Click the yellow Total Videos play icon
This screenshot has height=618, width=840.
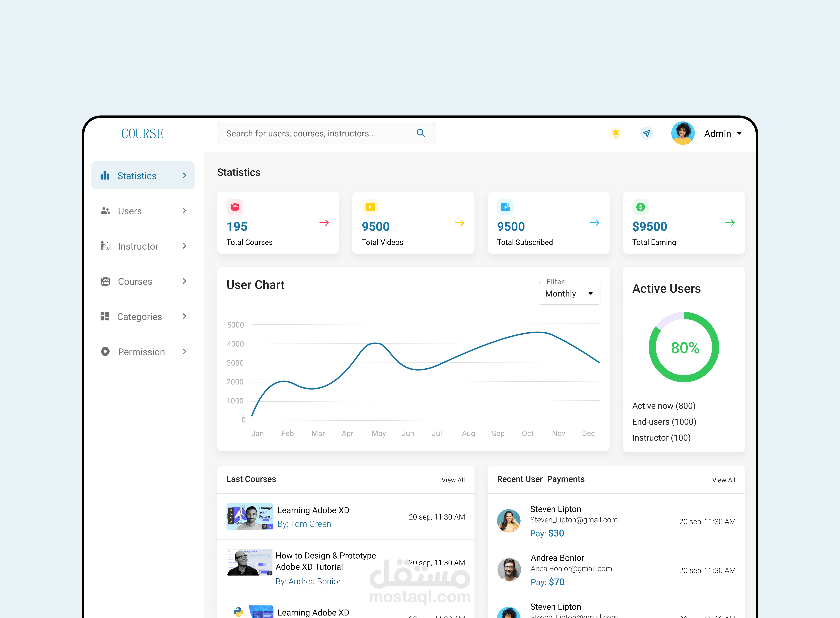(370, 207)
